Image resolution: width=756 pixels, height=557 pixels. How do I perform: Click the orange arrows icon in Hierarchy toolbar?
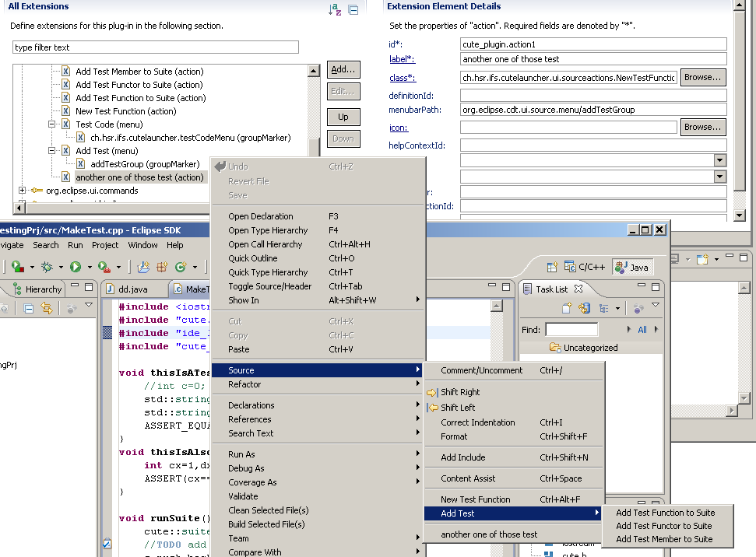click(x=47, y=308)
